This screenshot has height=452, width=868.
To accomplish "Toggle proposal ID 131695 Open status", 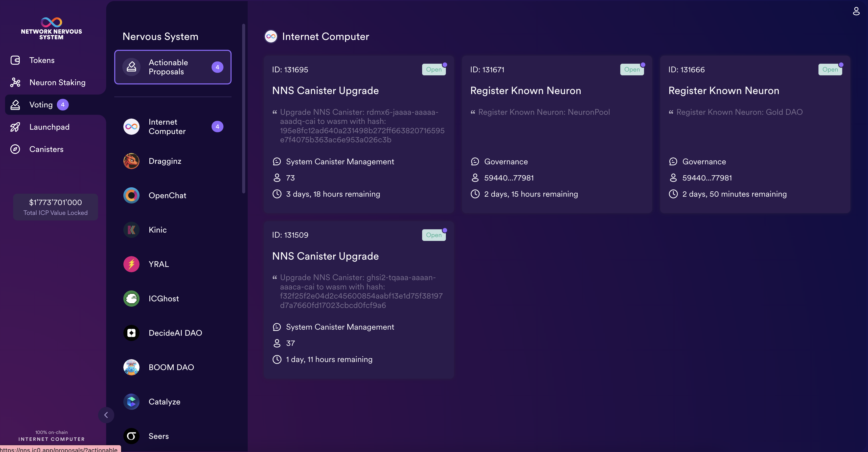I will click(433, 69).
